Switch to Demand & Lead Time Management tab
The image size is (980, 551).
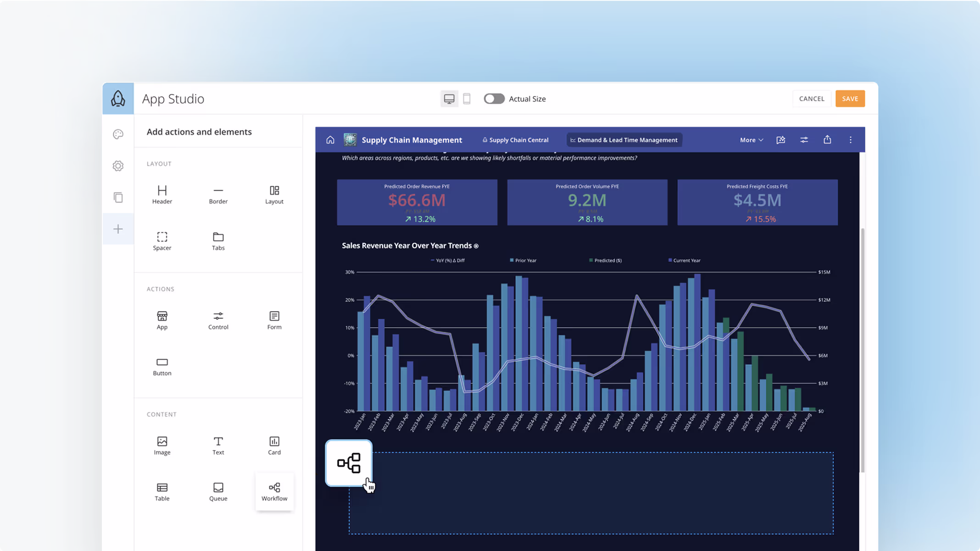[624, 140]
